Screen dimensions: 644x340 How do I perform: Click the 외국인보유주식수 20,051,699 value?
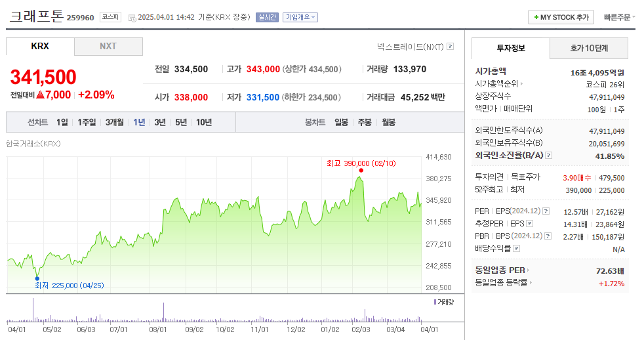pyautogui.click(x=607, y=144)
